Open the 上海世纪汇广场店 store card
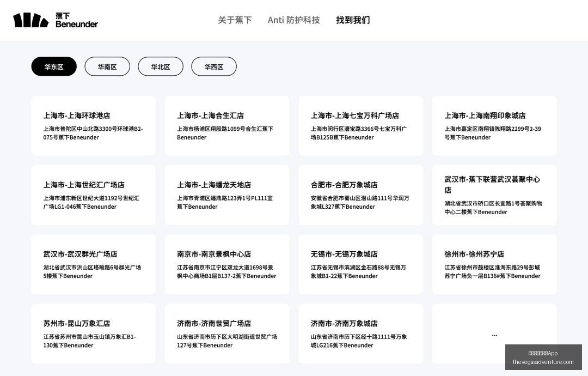 click(94, 195)
